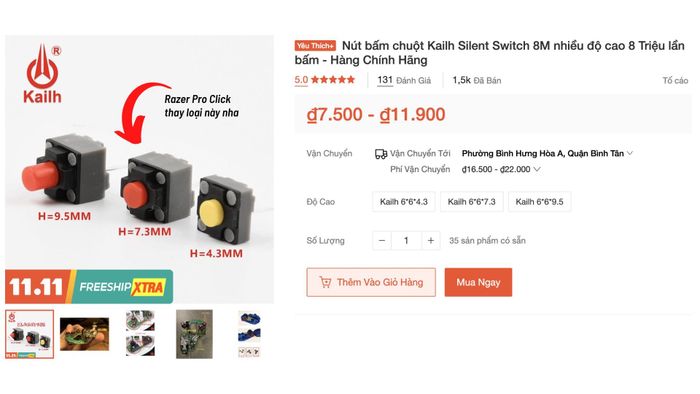
Task: Click the quantity input field showing 1
Action: pos(406,241)
